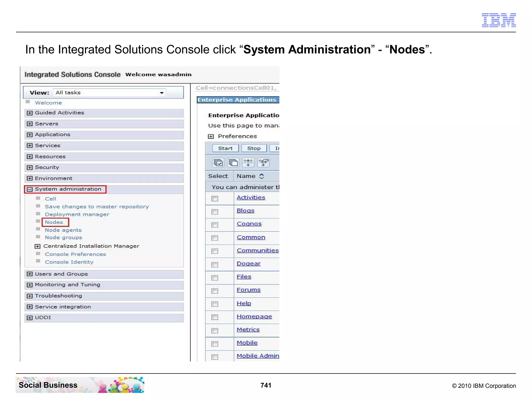Open the Cognos application link
532x399 pixels.
(249, 224)
